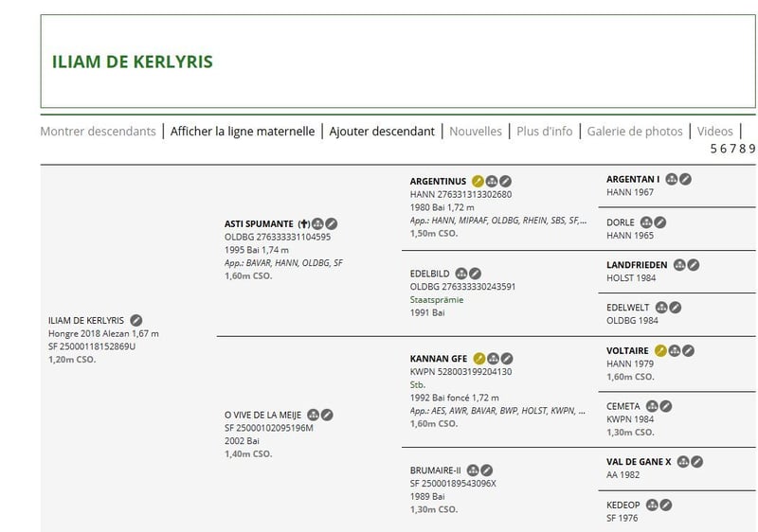
Task: Open progeny tree icon for LANDFRIEDEN
Action: click(x=679, y=264)
